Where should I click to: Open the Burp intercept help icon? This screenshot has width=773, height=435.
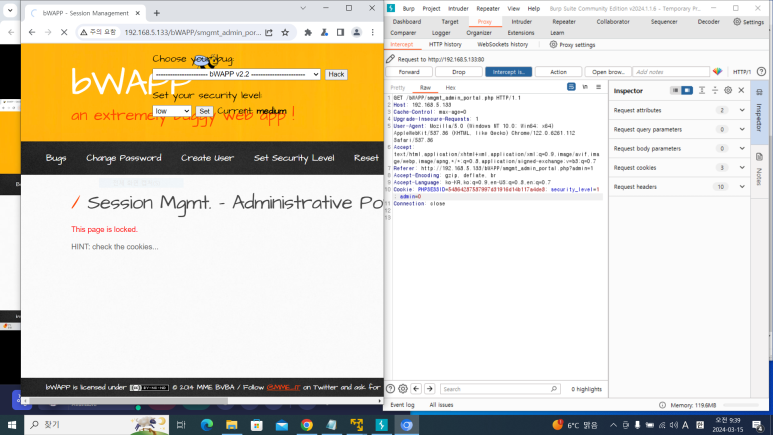[761, 72]
